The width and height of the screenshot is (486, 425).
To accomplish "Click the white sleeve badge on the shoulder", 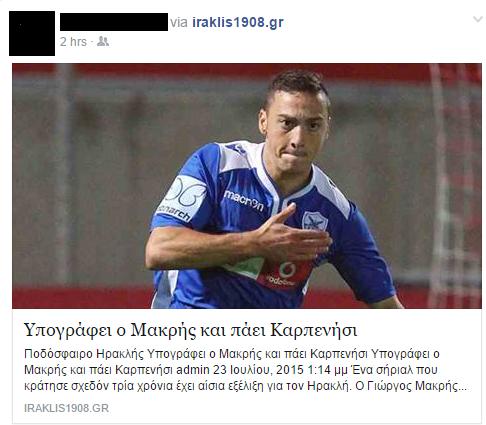I will tap(182, 199).
